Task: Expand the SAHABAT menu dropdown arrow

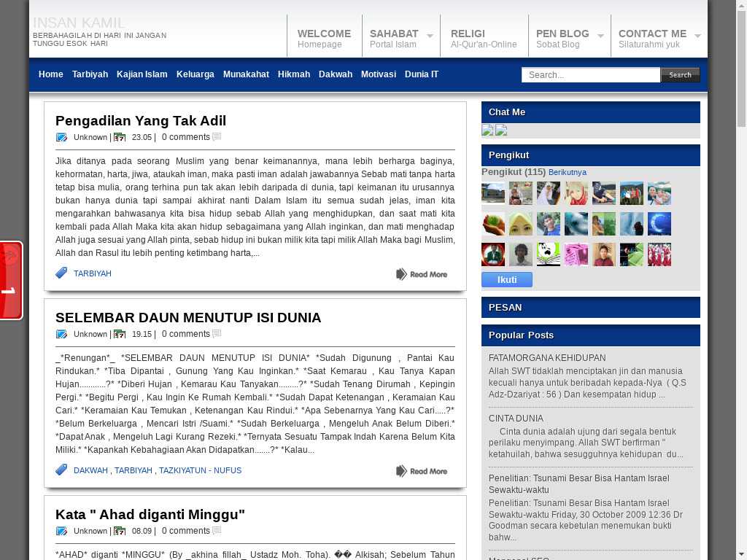Action: point(430,36)
